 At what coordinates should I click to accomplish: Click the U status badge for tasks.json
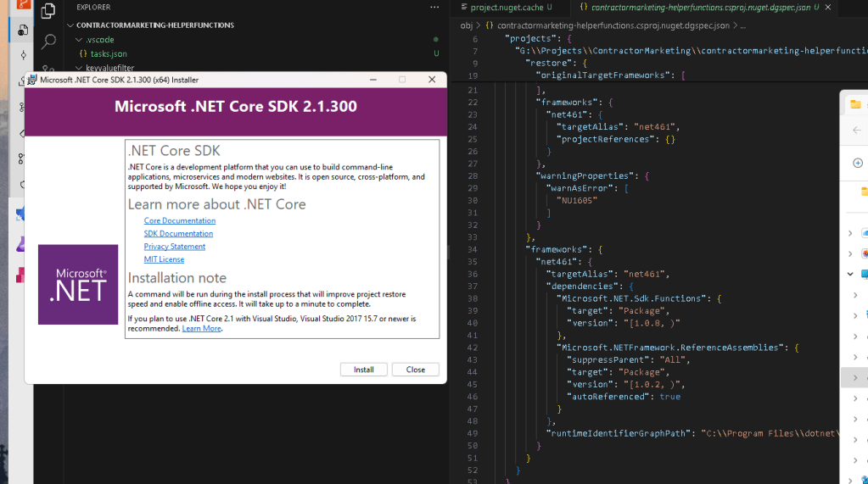[x=436, y=53]
